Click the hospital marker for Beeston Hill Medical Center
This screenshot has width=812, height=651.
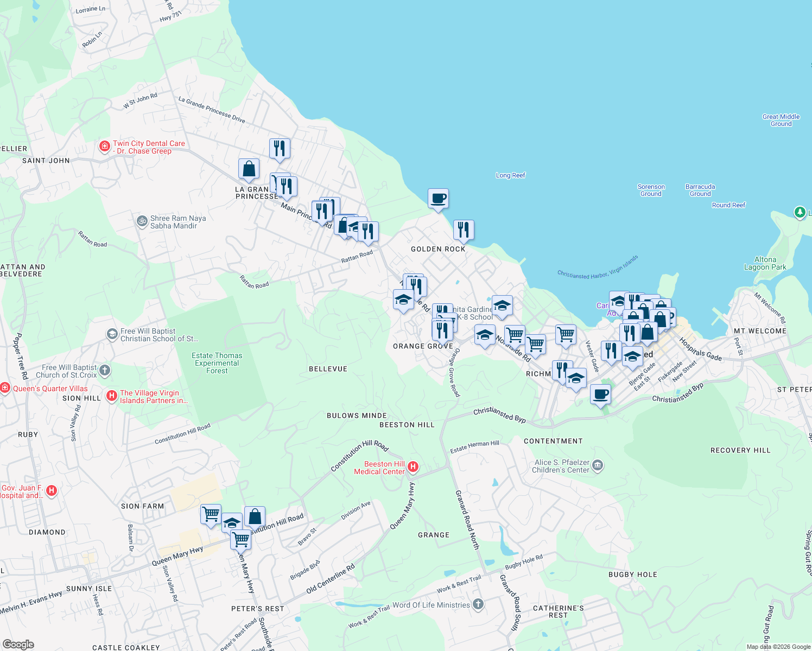point(414,467)
